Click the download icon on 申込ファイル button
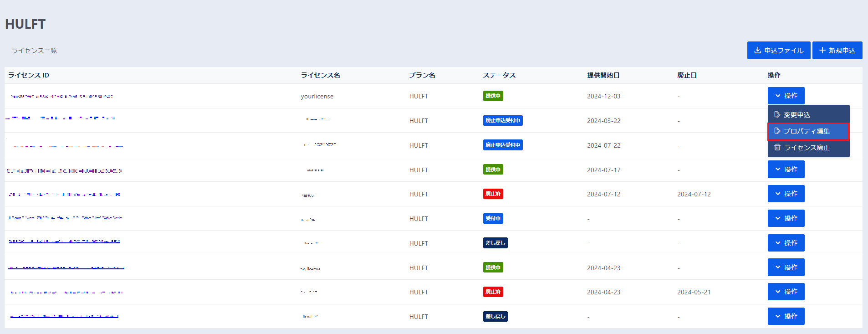The width and height of the screenshot is (868, 334). [x=757, y=51]
